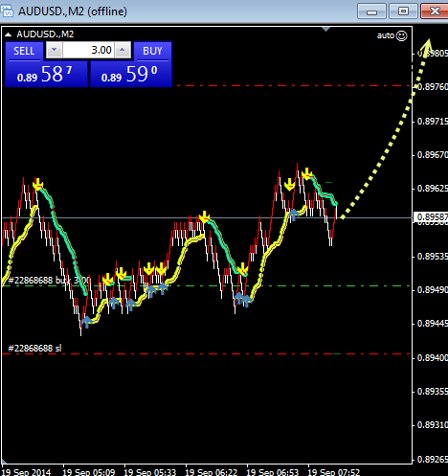Decrease lot volume with down arrow
The height and width of the screenshot is (476, 448).
click(55, 50)
